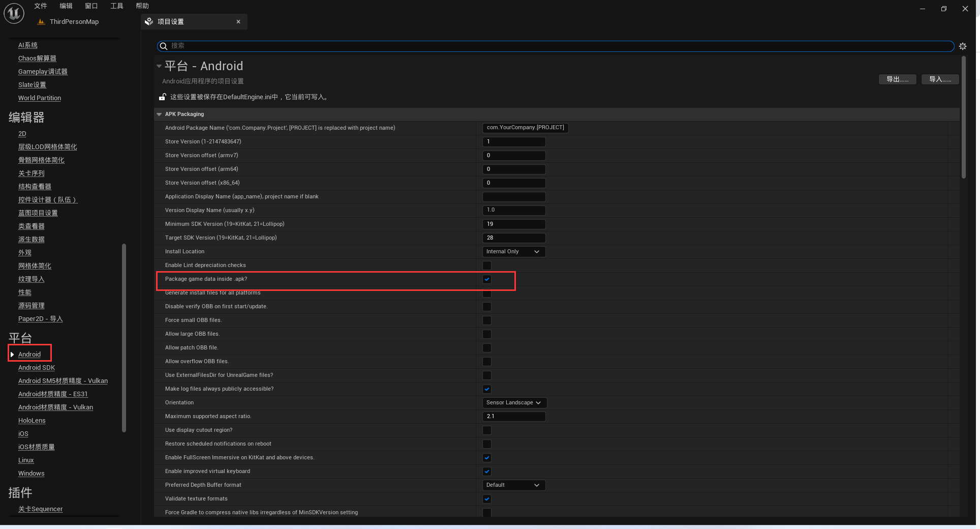This screenshot has width=980, height=529.
Task: Click the search magnifier icon
Action: pos(164,46)
